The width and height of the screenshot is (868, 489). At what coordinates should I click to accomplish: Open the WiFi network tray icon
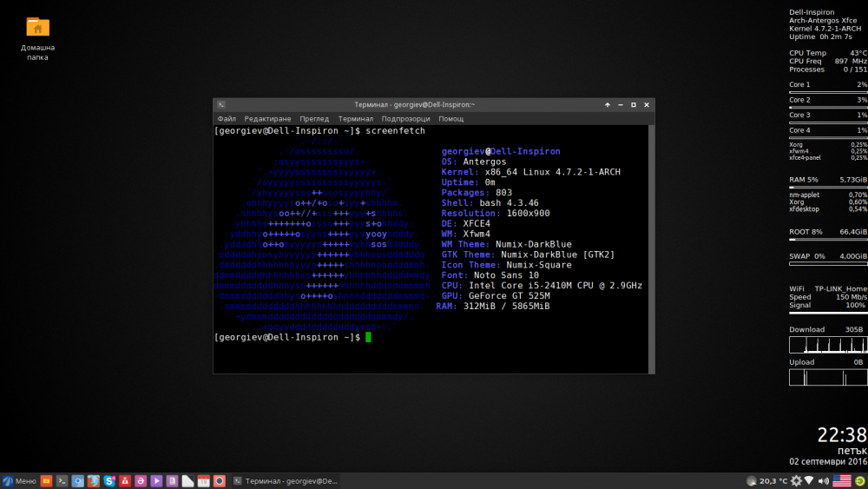(809, 480)
